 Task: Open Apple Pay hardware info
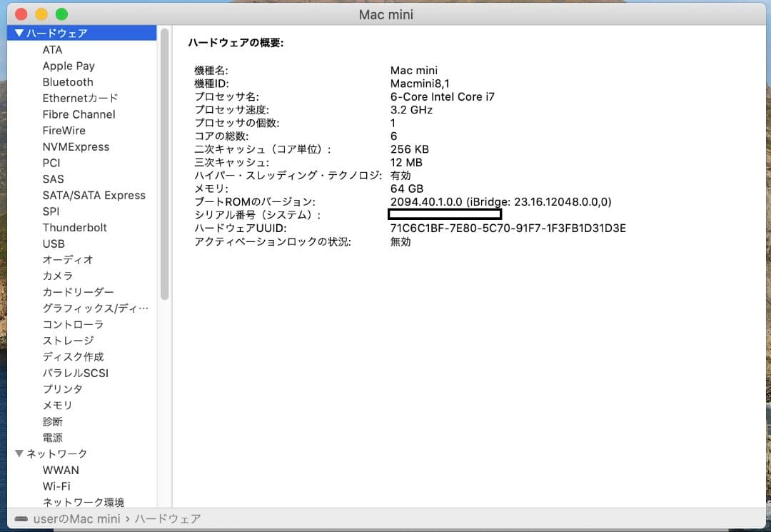(x=69, y=66)
